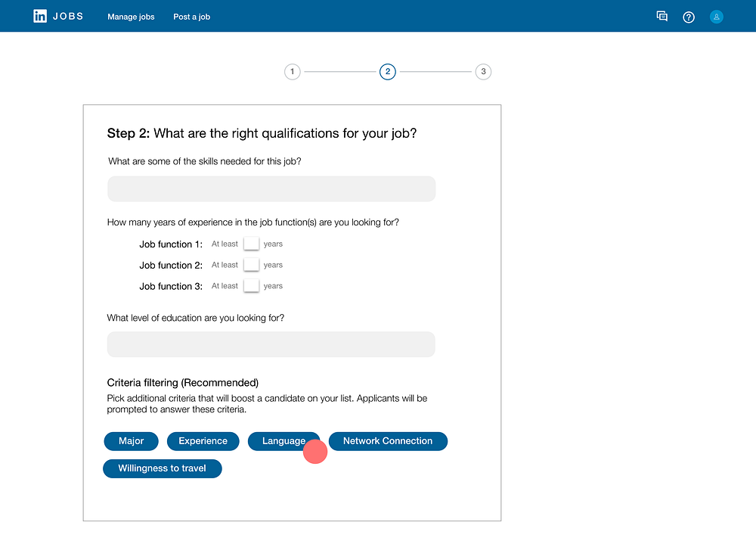The height and width of the screenshot is (538, 756).
Task: Select step 1 in the progress indicator
Action: (x=293, y=71)
